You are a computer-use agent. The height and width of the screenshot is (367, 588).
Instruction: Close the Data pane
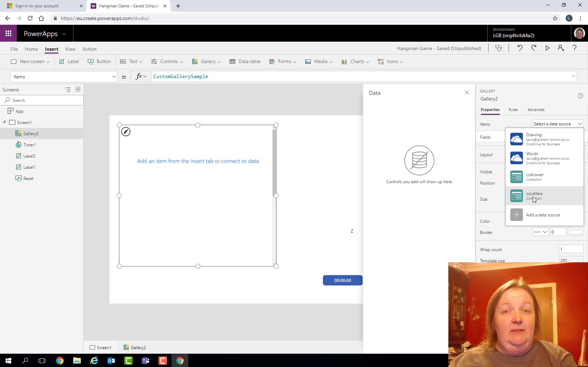point(467,92)
